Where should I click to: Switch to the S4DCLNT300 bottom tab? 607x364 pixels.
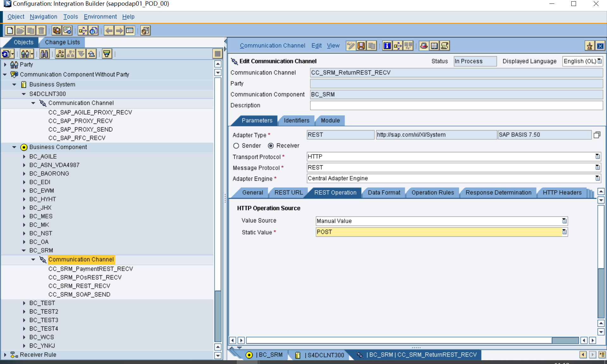(x=320, y=355)
